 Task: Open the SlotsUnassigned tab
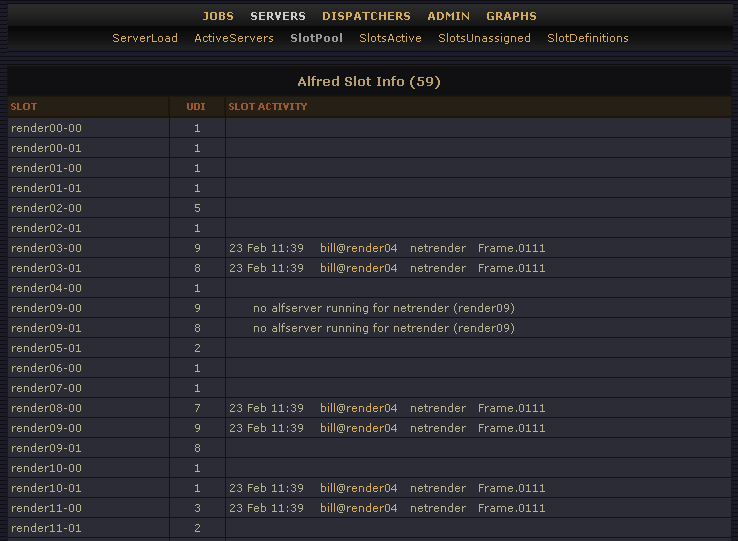click(484, 38)
